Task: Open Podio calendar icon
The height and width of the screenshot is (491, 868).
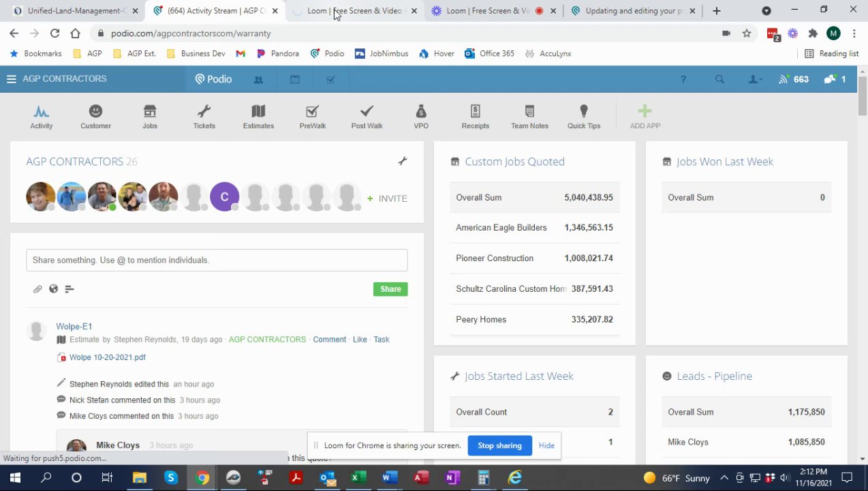Action: (x=294, y=79)
